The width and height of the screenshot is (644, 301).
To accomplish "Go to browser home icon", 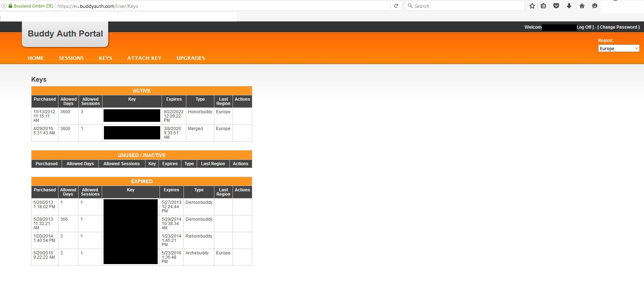I will (582, 6).
